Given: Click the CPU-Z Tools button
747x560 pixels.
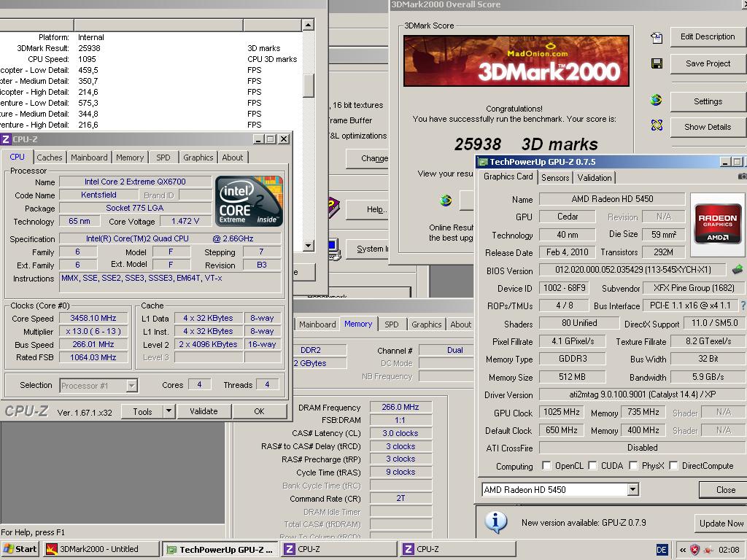Looking at the screenshot, I should [x=142, y=411].
